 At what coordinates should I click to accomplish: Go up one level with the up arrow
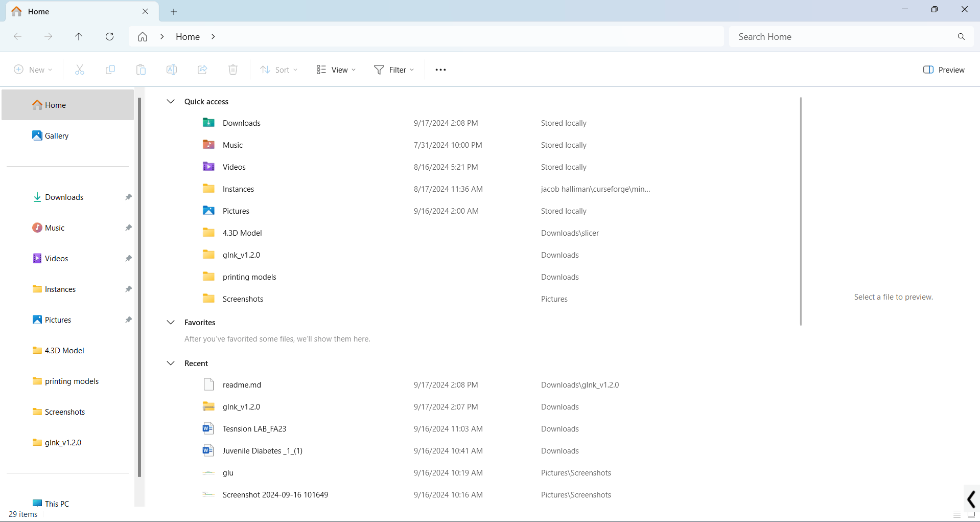[x=79, y=36]
